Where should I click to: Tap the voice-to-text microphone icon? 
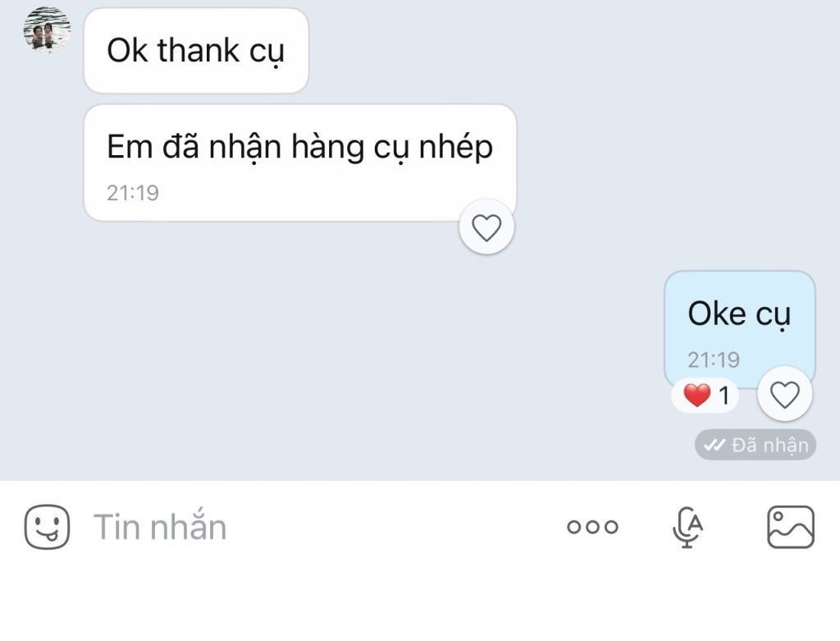click(687, 527)
